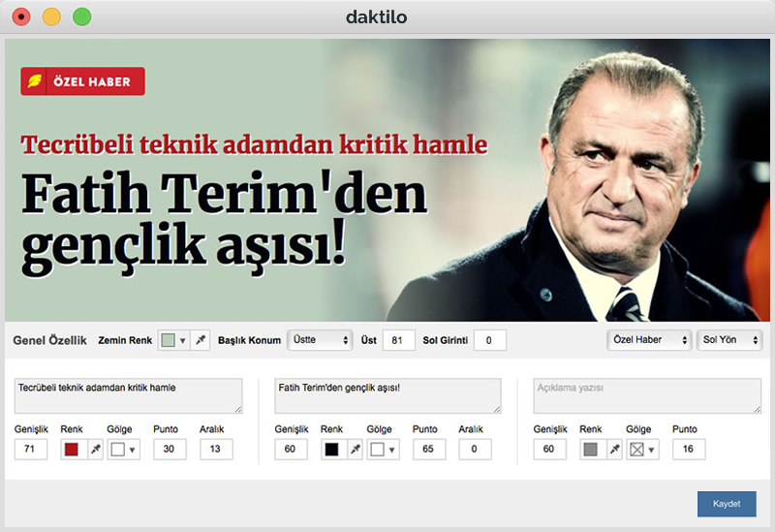Viewport: 775px width, 532px height.
Task: Open the headline Gölge color dropdown
Action: 384,449
